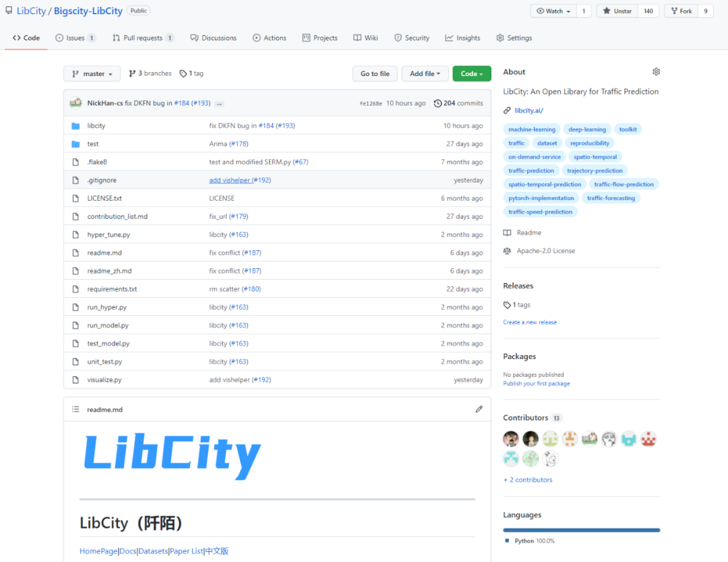Open the run_model.py file

click(x=108, y=325)
